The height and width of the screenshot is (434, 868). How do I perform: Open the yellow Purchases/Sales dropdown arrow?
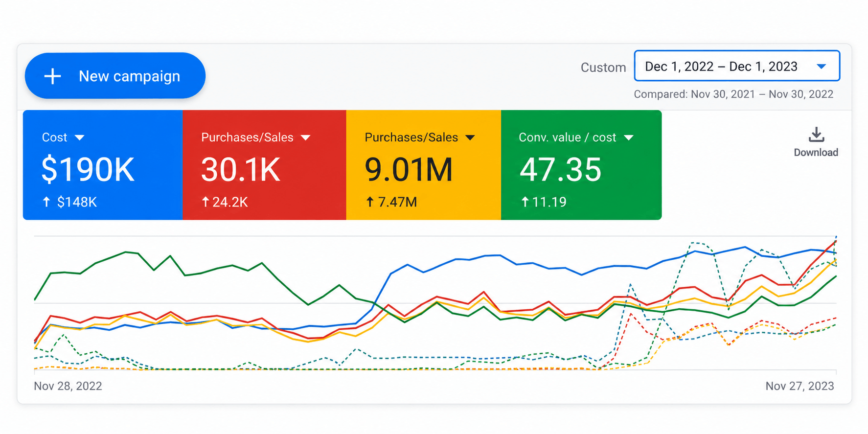(470, 138)
